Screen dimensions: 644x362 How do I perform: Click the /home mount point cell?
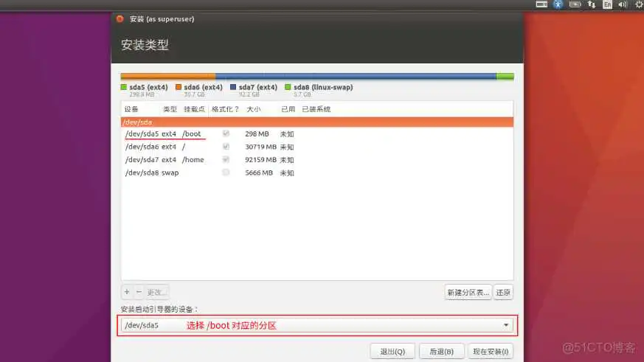point(193,160)
